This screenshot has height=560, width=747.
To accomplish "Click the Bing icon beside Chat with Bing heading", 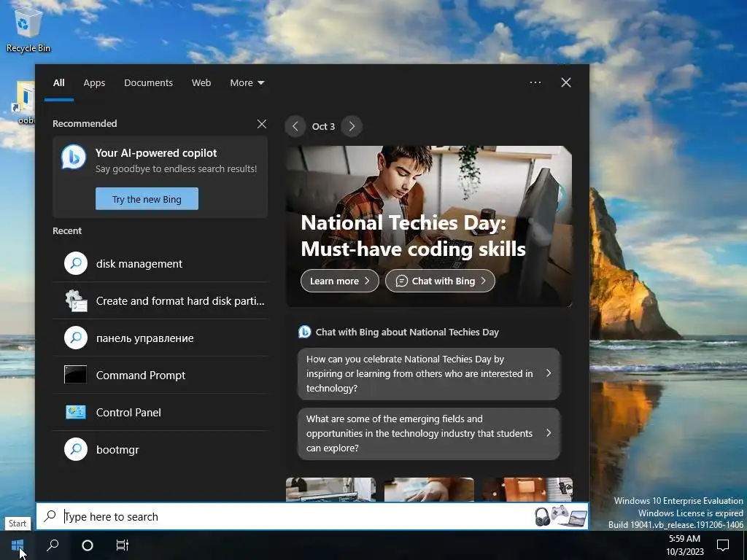I will 304,332.
